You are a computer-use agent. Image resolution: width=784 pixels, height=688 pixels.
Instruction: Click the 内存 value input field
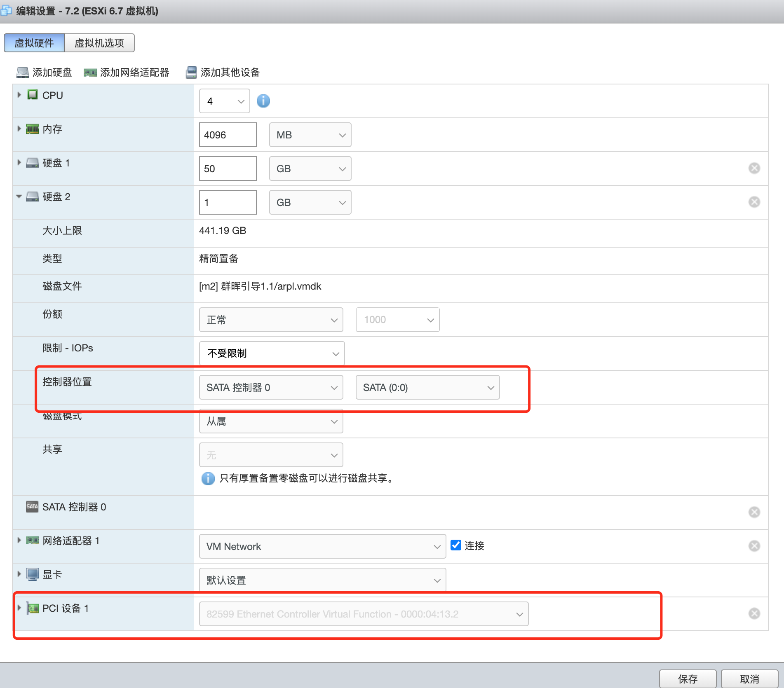[x=228, y=135]
